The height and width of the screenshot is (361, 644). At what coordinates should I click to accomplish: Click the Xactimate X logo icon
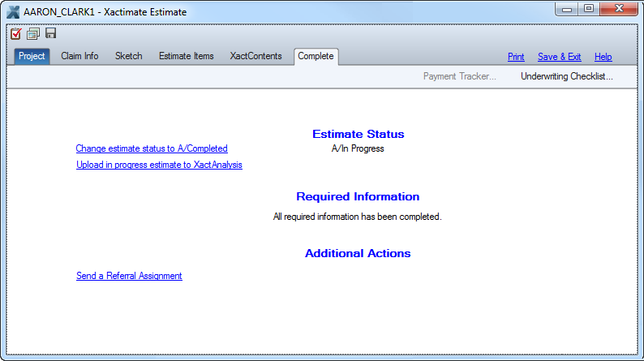(x=13, y=12)
